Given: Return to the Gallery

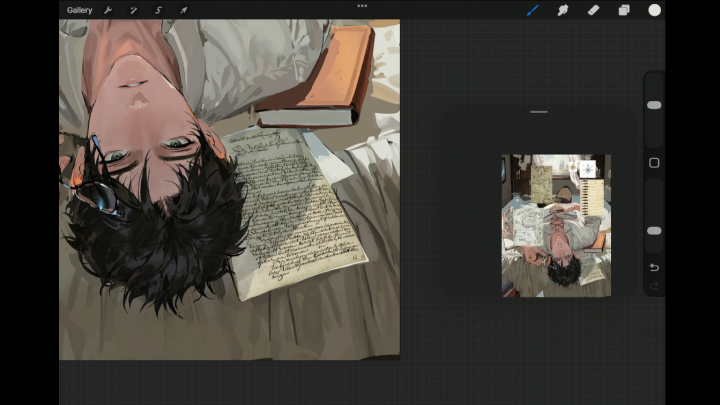Looking at the screenshot, I should (x=79, y=10).
